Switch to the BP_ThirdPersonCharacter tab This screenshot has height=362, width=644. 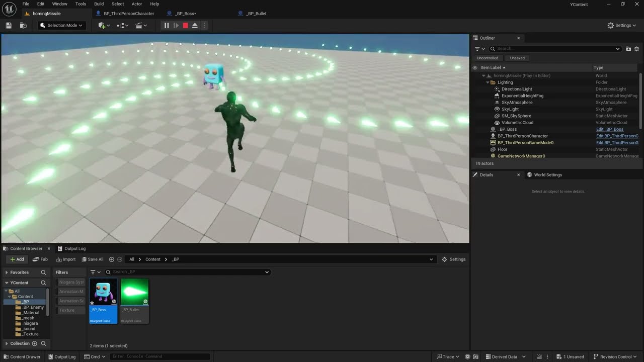pyautogui.click(x=129, y=14)
